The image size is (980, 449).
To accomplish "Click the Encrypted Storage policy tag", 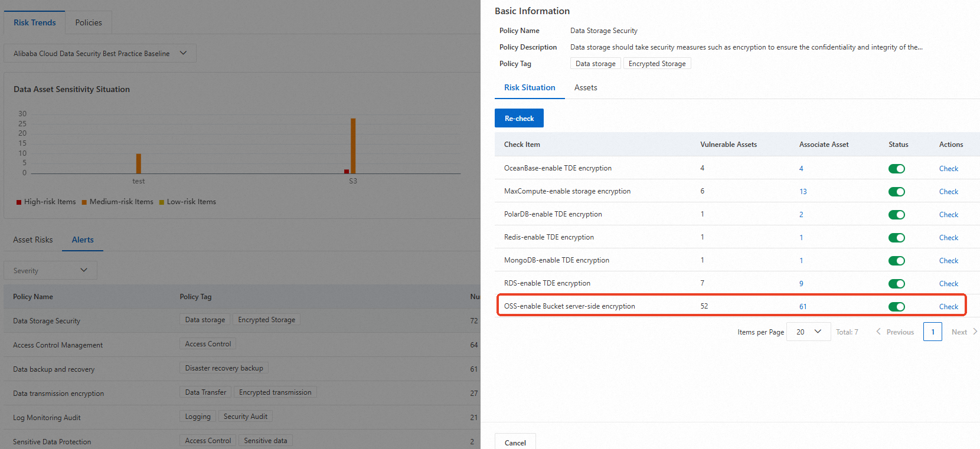I will pyautogui.click(x=657, y=64).
